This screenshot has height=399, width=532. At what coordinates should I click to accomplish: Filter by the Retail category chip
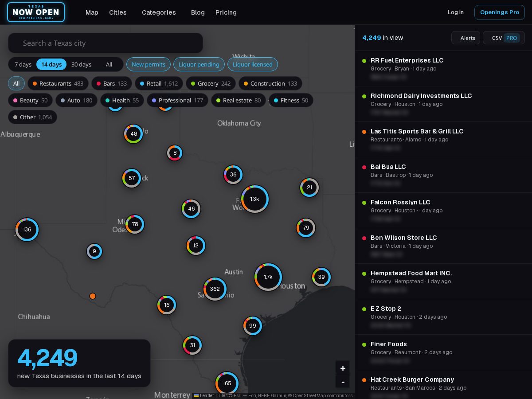point(159,83)
